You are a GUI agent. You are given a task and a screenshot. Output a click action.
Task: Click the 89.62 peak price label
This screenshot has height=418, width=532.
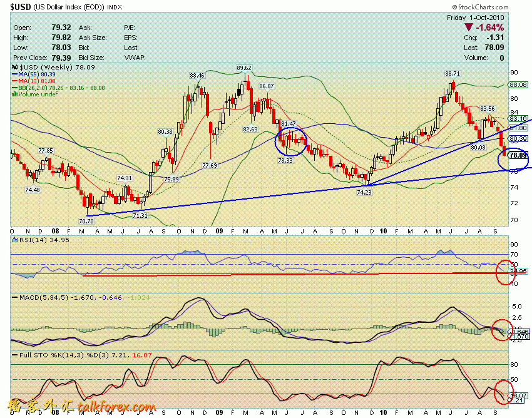[x=244, y=68]
